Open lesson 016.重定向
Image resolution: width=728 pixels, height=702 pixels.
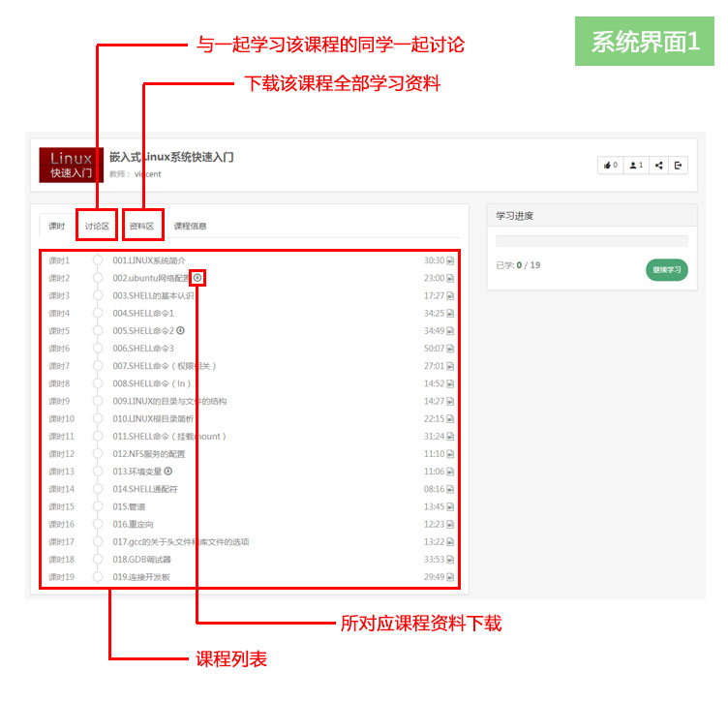[x=133, y=524]
